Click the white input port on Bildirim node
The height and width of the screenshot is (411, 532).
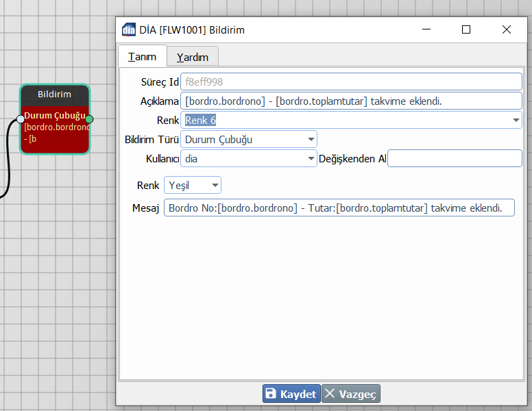tap(21, 119)
